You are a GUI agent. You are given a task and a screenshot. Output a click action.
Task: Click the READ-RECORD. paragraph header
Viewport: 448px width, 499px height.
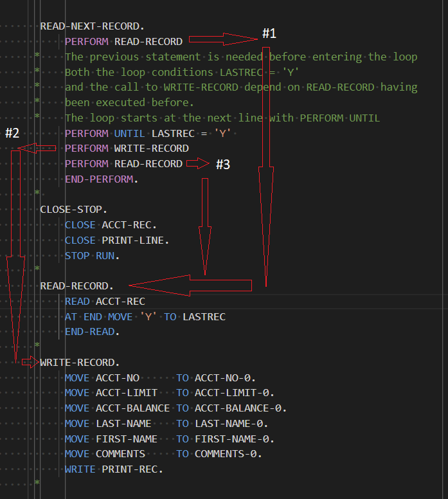point(76,286)
